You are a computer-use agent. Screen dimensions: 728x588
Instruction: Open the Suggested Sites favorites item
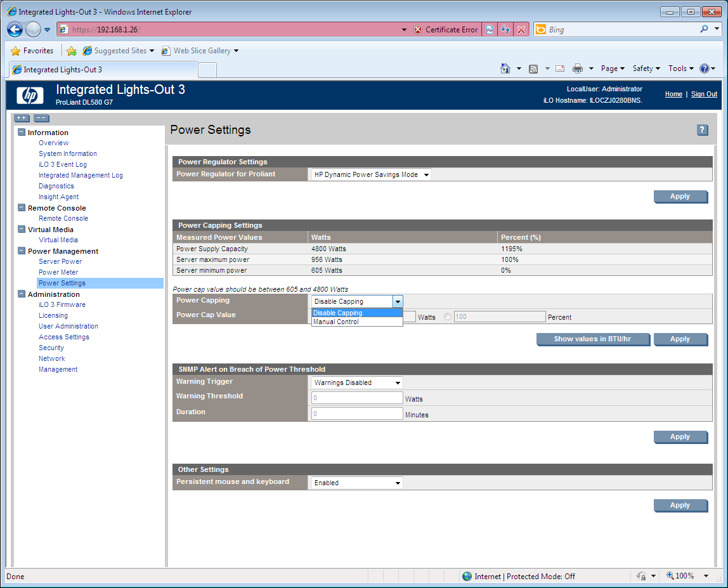coord(119,51)
